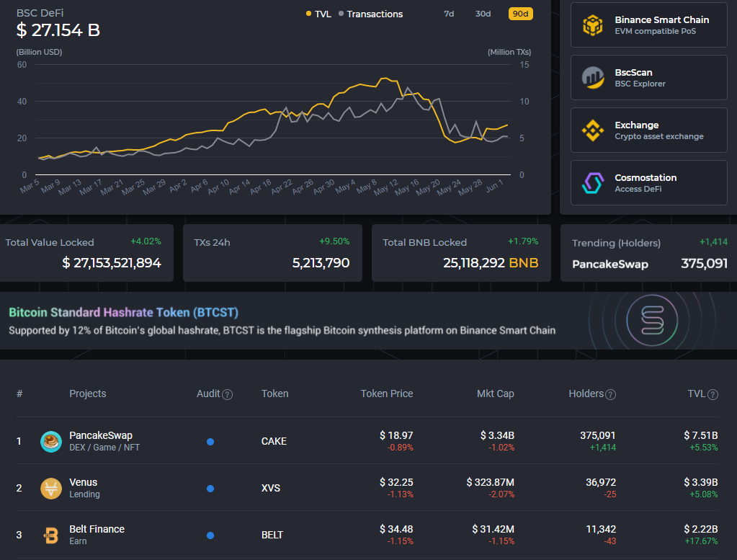
Task: Click the Trending Holders PancakeSwap card
Action: click(x=648, y=253)
